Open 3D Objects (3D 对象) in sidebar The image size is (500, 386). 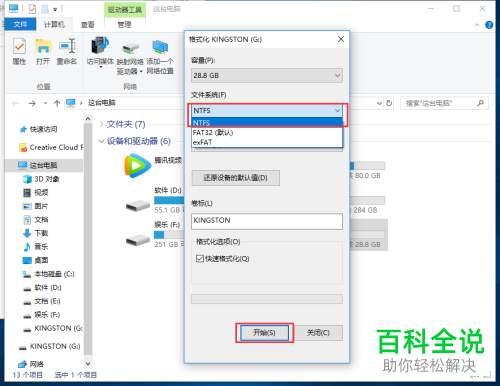pyautogui.click(x=41, y=179)
